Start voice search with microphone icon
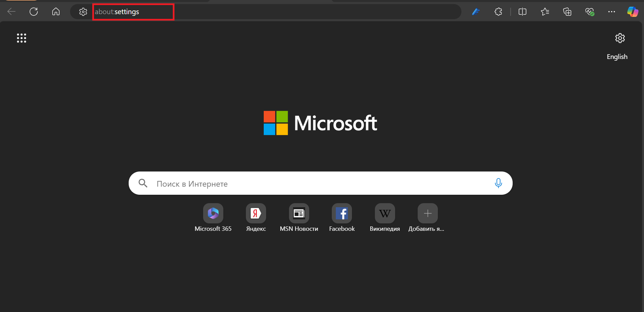This screenshot has height=312, width=644. pos(498,183)
